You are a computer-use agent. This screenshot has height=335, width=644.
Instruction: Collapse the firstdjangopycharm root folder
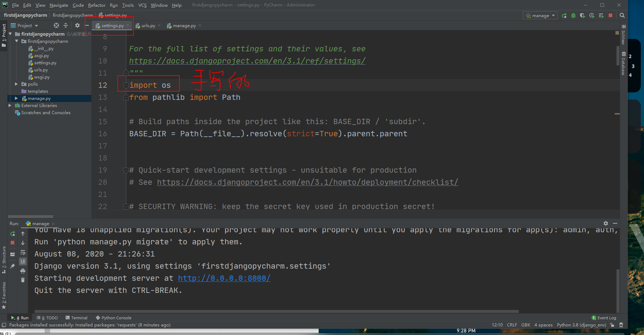click(10, 34)
